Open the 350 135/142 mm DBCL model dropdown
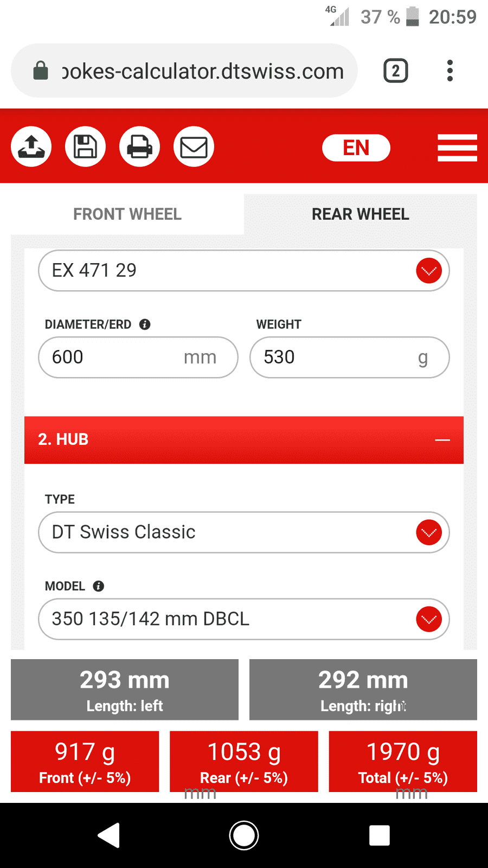 244,619
